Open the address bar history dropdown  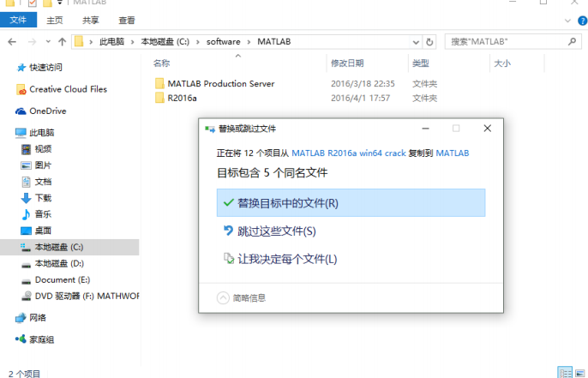coord(416,42)
